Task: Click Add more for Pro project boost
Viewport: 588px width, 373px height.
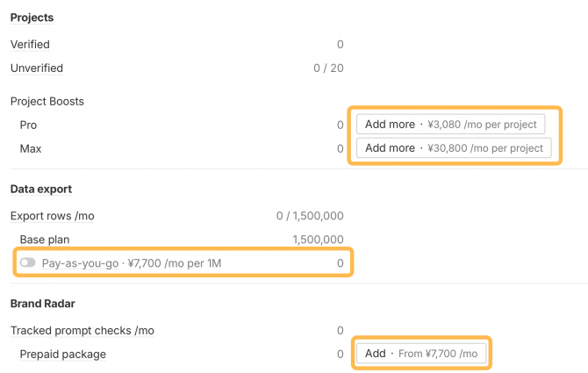Action: 450,125
